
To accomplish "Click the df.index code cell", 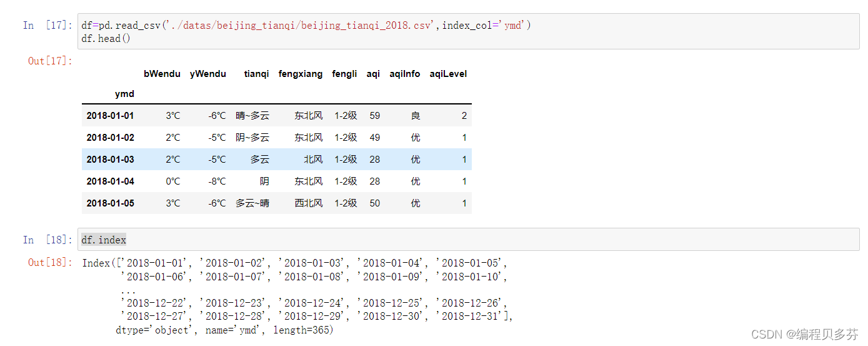I will pos(469,240).
